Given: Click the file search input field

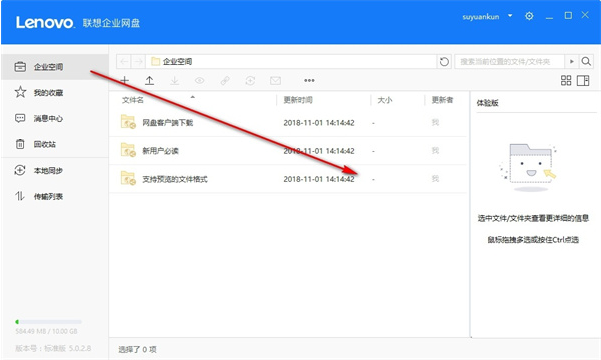Looking at the screenshot, I should click(x=509, y=61).
